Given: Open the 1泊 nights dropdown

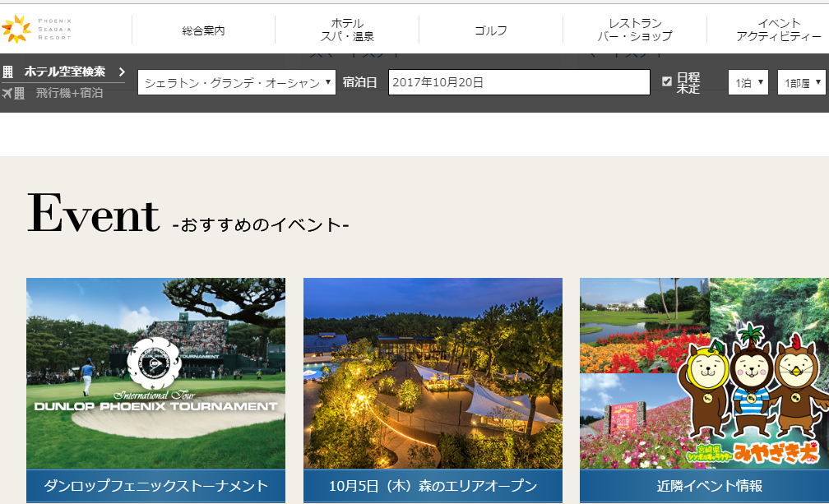Looking at the screenshot, I should click(x=748, y=82).
